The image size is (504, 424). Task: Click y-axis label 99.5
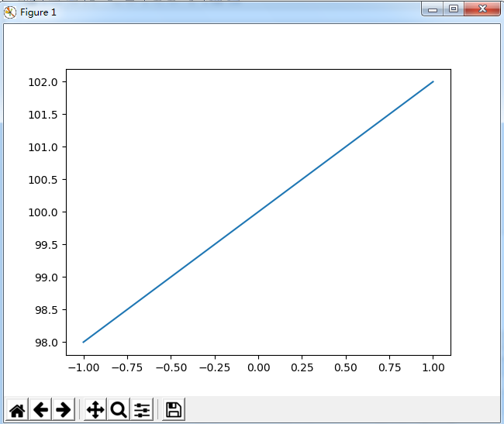47,245
